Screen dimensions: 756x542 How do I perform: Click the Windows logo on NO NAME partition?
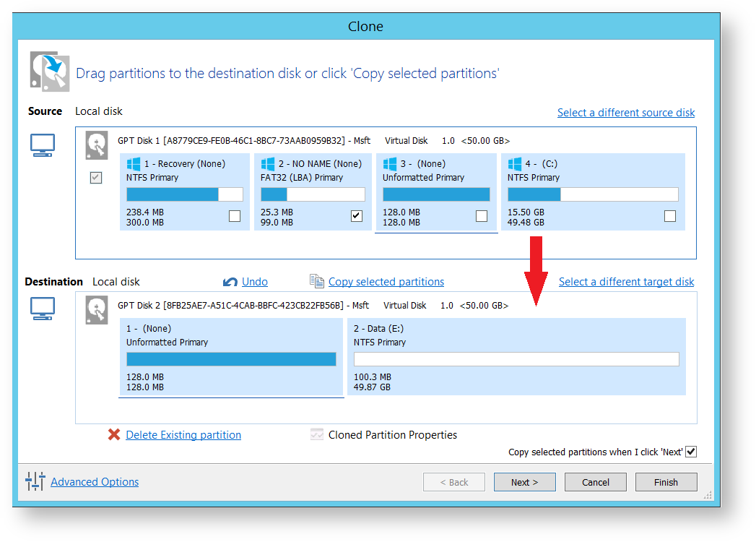(268, 163)
